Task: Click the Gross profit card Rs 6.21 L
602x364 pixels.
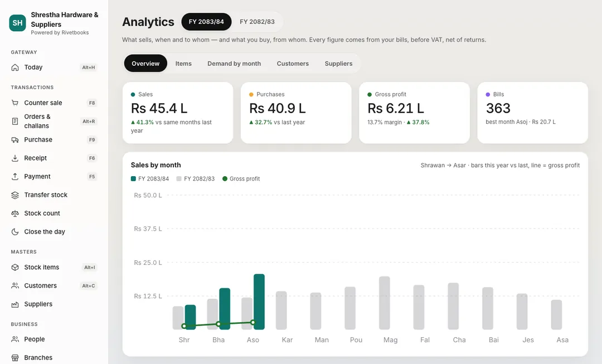Action: 414,113
